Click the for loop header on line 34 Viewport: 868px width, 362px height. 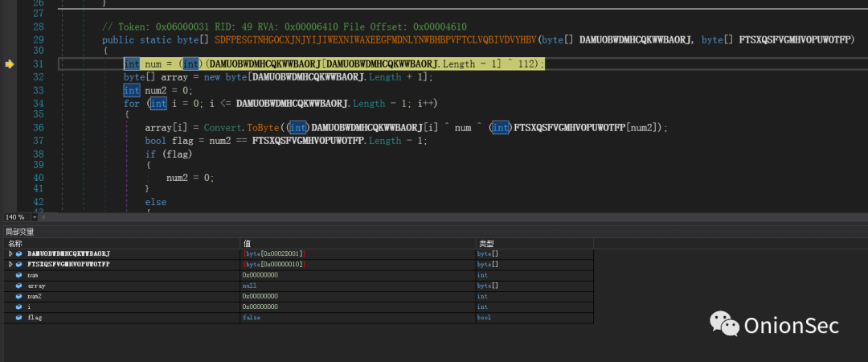click(x=281, y=104)
